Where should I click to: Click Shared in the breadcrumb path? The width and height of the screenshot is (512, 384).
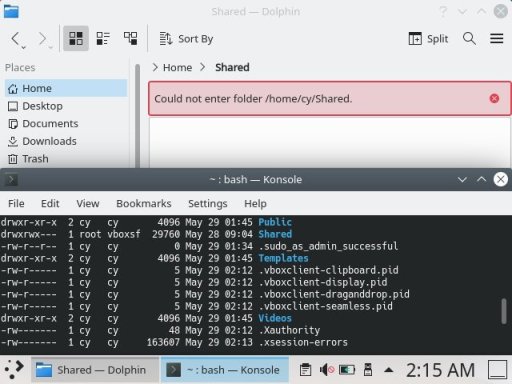tap(232, 67)
